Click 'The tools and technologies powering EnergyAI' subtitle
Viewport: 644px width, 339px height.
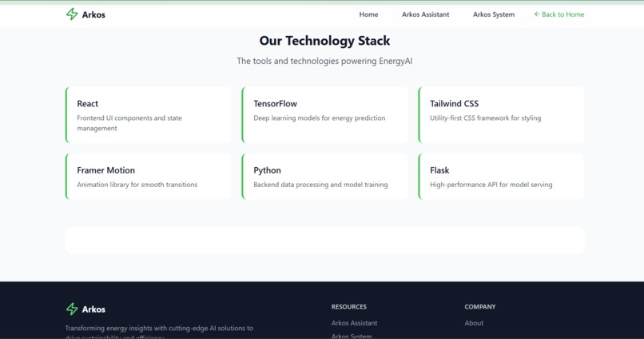coord(324,62)
